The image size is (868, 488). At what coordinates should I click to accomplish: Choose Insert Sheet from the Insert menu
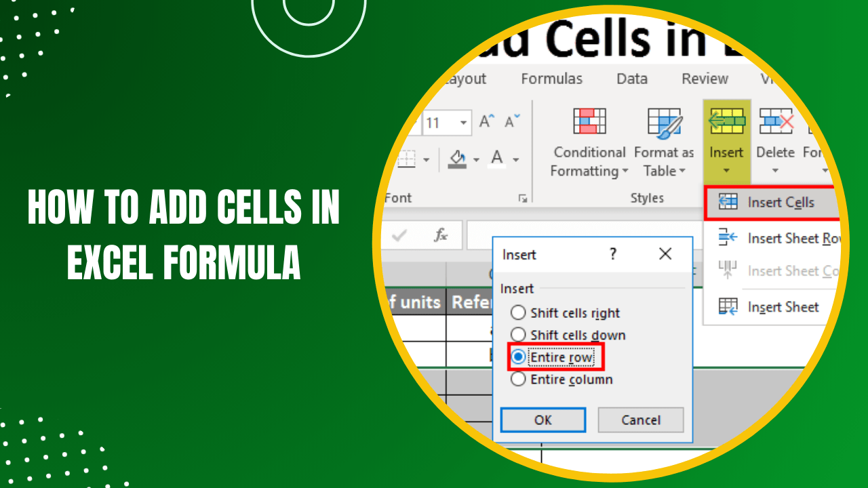782,307
